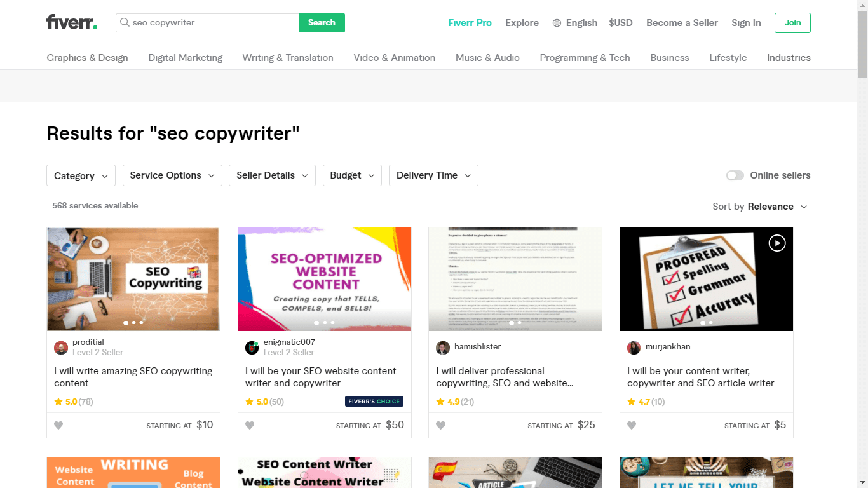Open $USD currency selector

(621, 23)
